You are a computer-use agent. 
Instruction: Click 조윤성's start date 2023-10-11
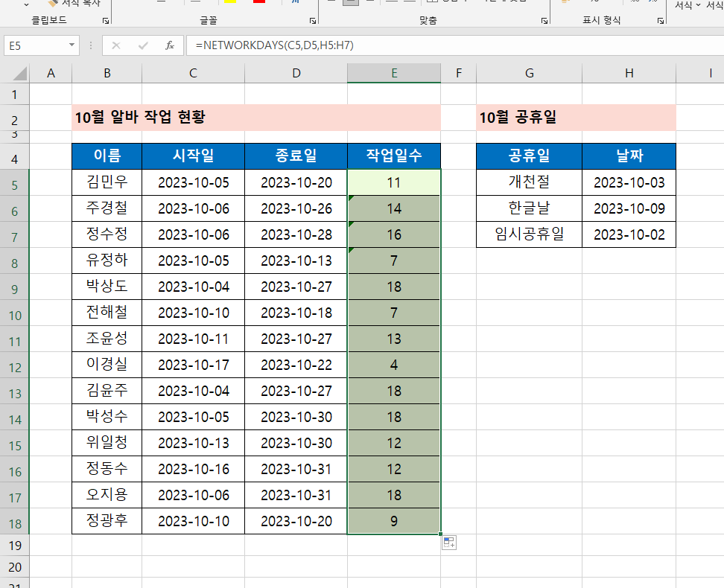(x=193, y=339)
